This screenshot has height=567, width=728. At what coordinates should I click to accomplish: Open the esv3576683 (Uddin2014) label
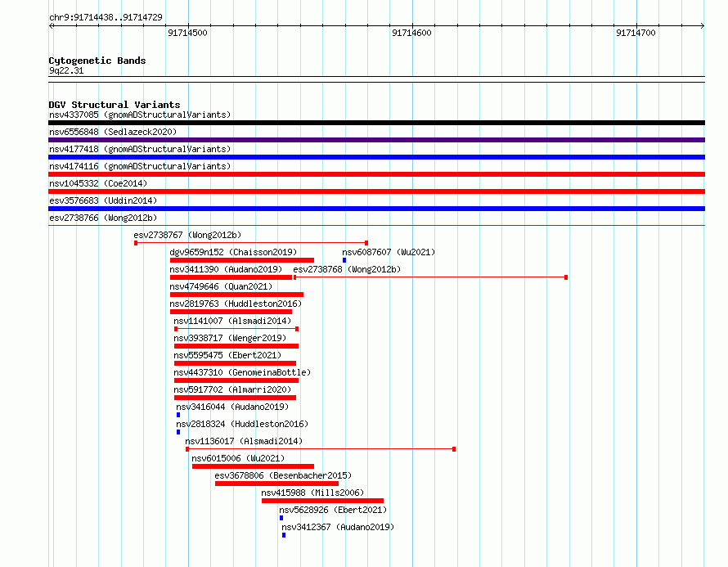click(103, 200)
